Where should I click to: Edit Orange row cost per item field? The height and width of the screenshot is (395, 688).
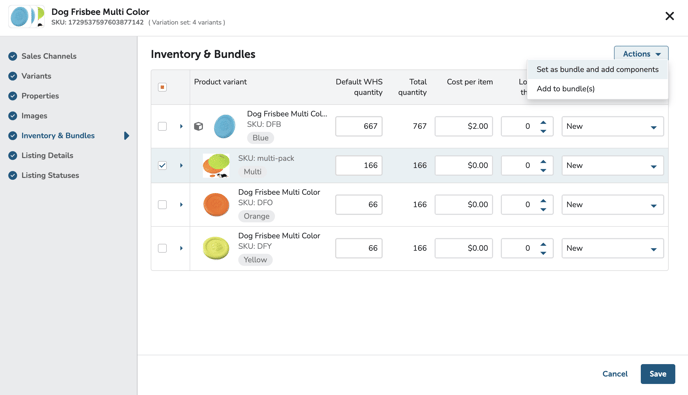(x=464, y=205)
